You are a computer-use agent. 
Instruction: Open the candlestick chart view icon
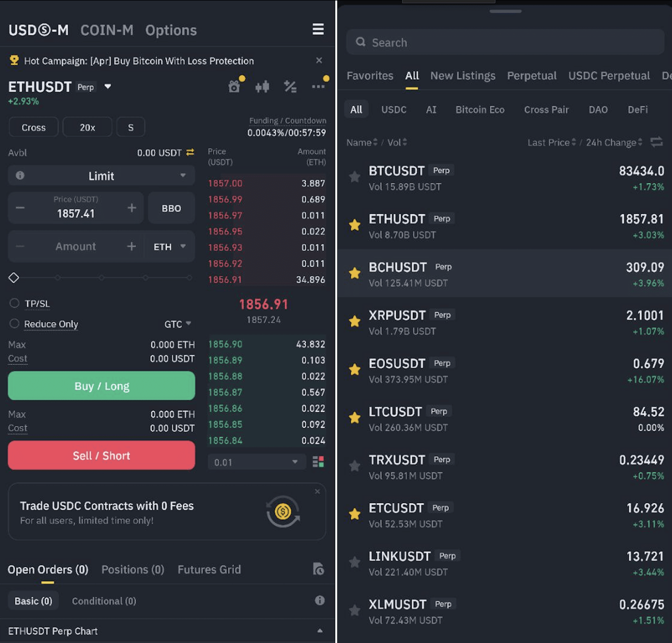click(262, 85)
